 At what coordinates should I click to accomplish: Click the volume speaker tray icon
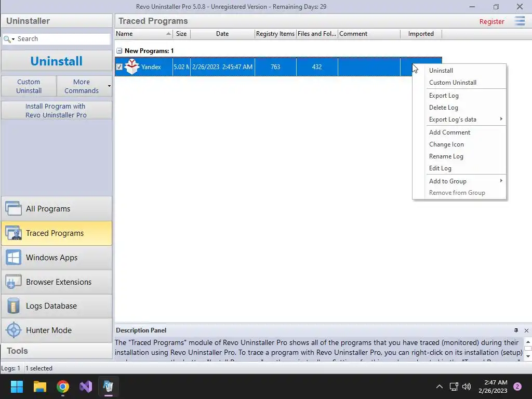click(x=467, y=387)
